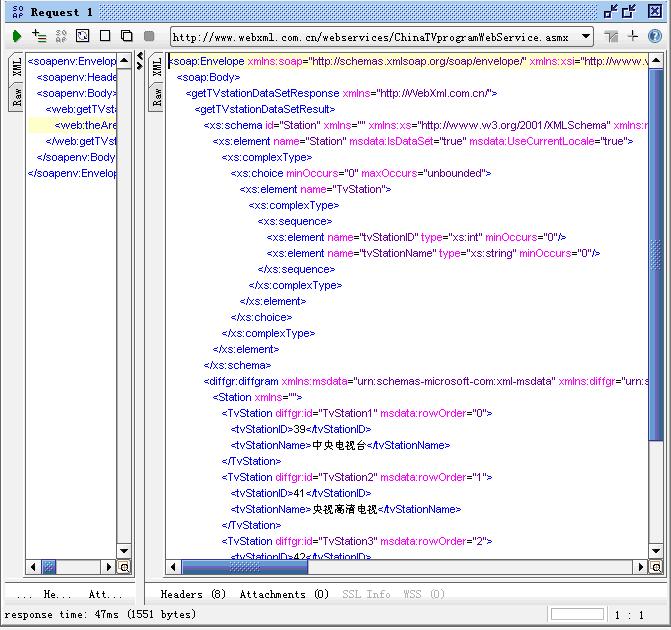Click the magnifier icon under the response panel
The height and width of the screenshot is (630, 671).
coord(656,567)
